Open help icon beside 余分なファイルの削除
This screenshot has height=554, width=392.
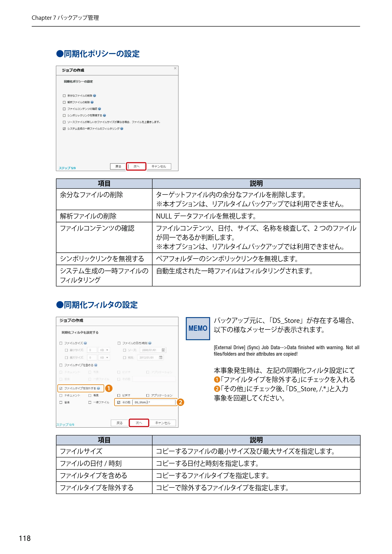[x=95, y=96]
